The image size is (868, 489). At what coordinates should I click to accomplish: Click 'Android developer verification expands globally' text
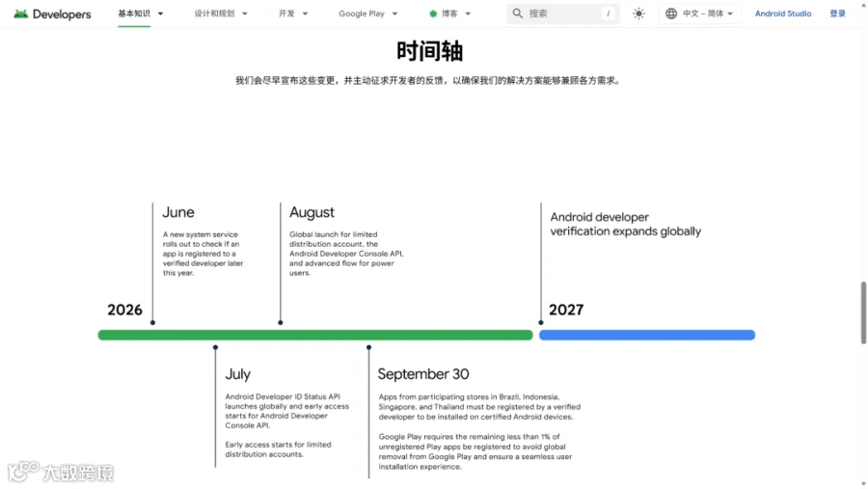coord(626,225)
